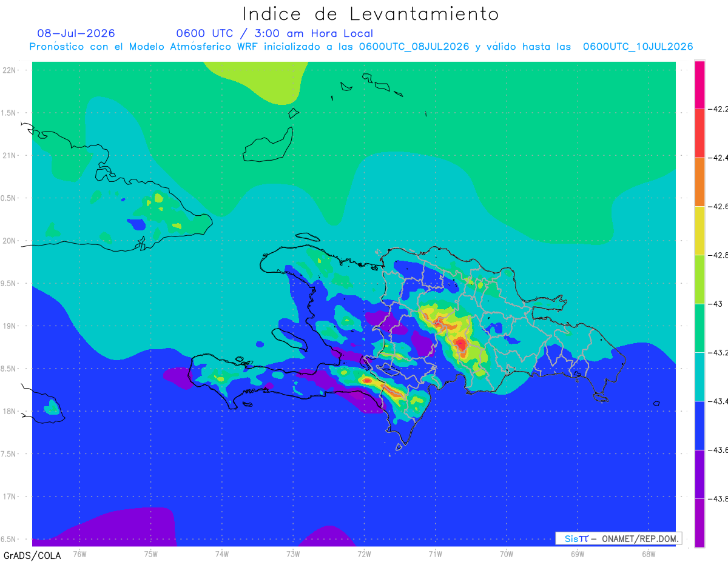This screenshot has height=562, width=728.
Task: Choose the green swatch in the color scale
Action: pos(699,328)
